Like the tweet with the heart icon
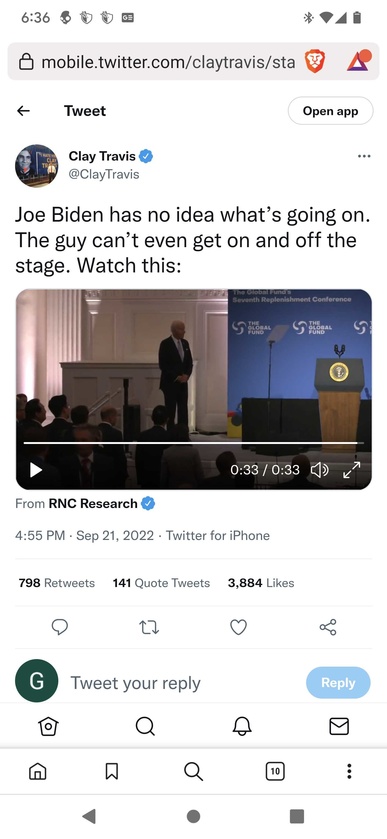Image resolution: width=387 pixels, height=839 pixels. [238, 627]
